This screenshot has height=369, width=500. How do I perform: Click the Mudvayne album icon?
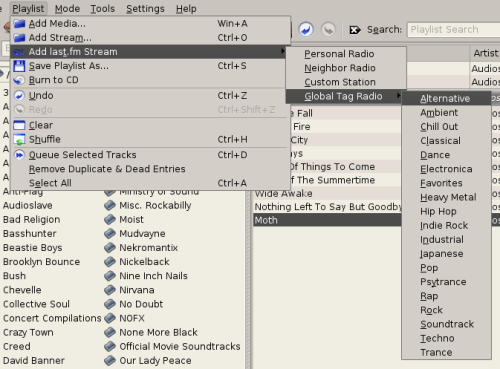point(110,234)
